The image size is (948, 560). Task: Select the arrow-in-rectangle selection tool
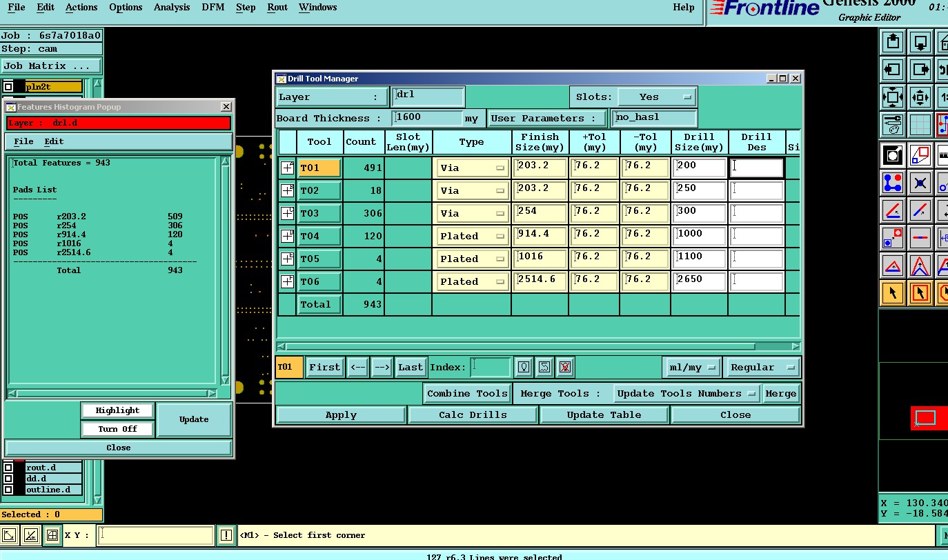pyautogui.click(x=920, y=293)
